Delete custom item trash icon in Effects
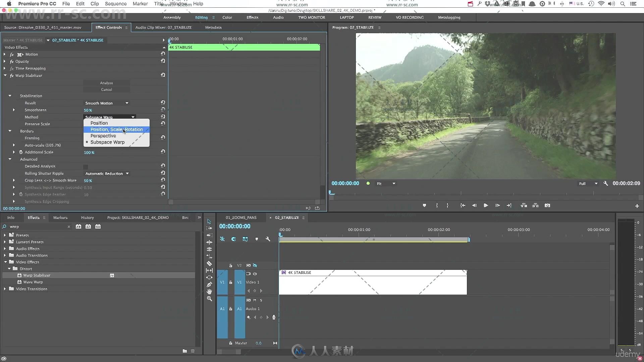 [x=193, y=351]
